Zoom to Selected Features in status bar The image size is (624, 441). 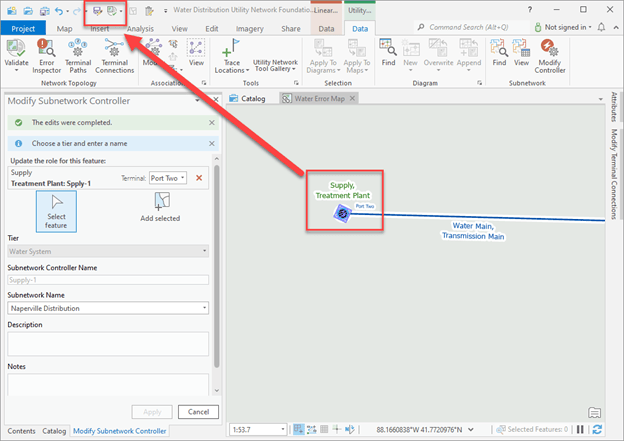(x=501, y=429)
